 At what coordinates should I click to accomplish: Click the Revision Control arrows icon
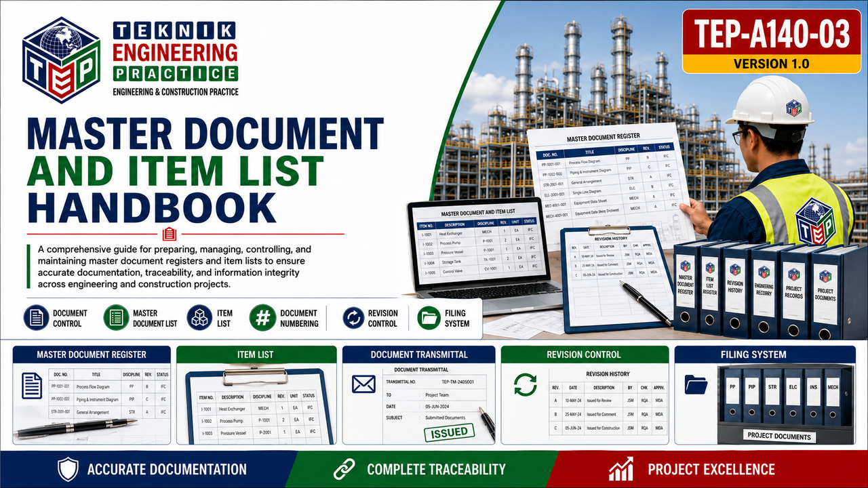point(353,318)
